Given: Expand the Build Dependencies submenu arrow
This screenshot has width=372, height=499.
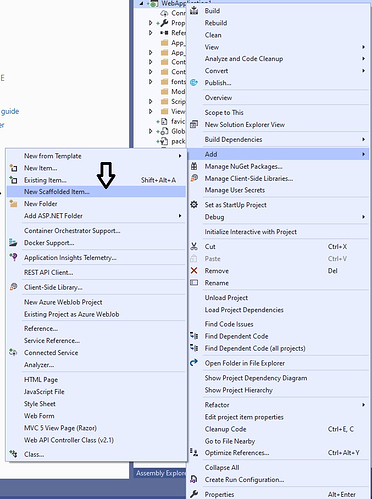Looking at the screenshot, I should click(x=363, y=139).
